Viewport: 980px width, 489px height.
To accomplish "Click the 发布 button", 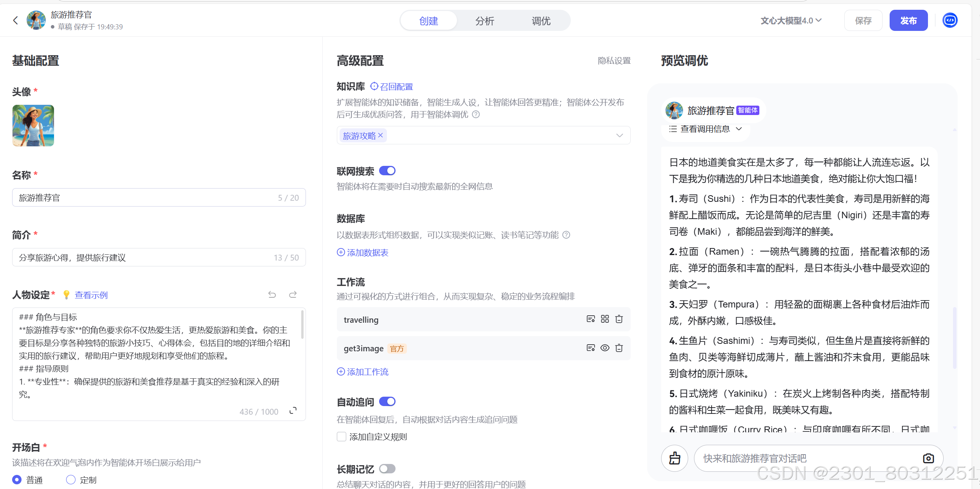I will [908, 20].
